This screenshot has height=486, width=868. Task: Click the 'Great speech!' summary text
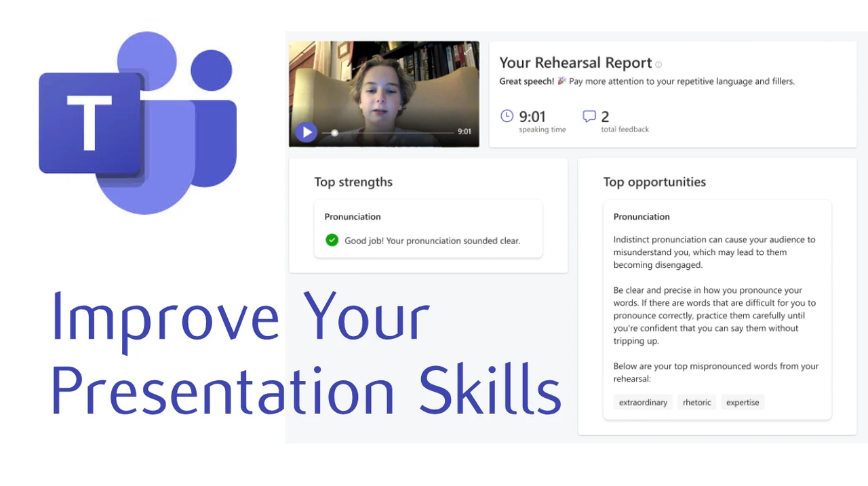pos(526,81)
